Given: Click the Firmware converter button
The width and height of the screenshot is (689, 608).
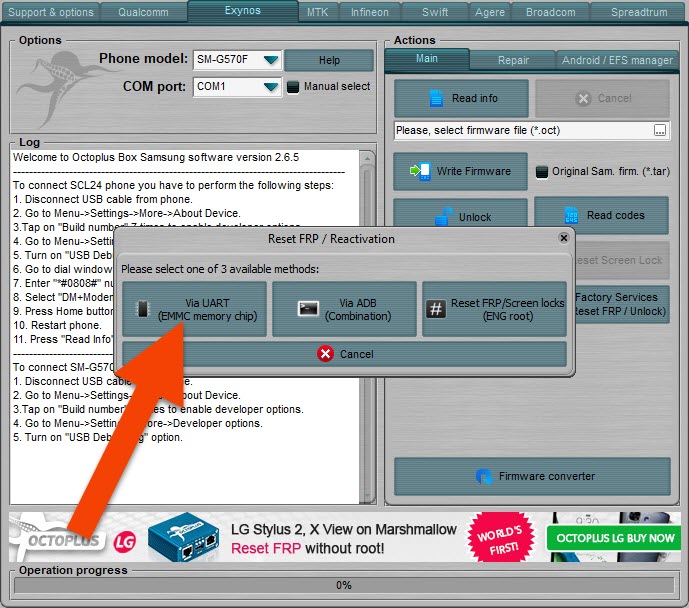Looking at the screenshot, I should click(x=532, y=476).
